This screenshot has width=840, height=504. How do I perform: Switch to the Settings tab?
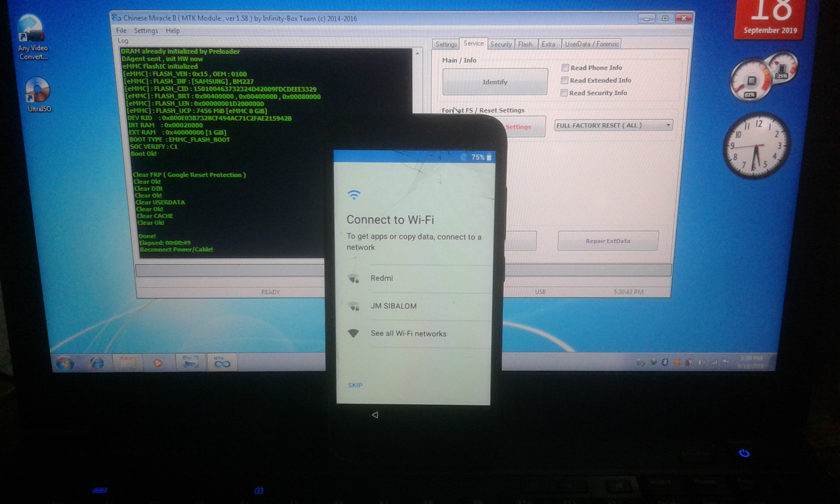tap(446, 44)
